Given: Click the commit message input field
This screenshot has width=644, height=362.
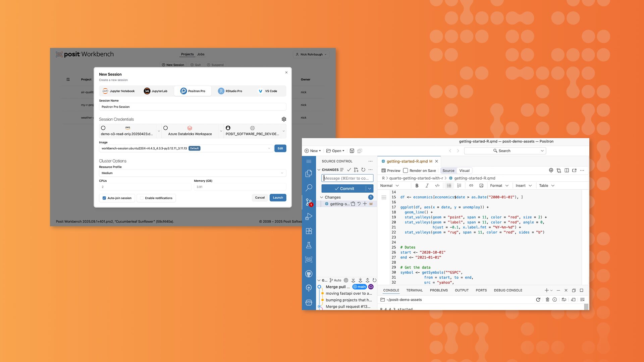Looking at the screenshot, I should 347,178.
